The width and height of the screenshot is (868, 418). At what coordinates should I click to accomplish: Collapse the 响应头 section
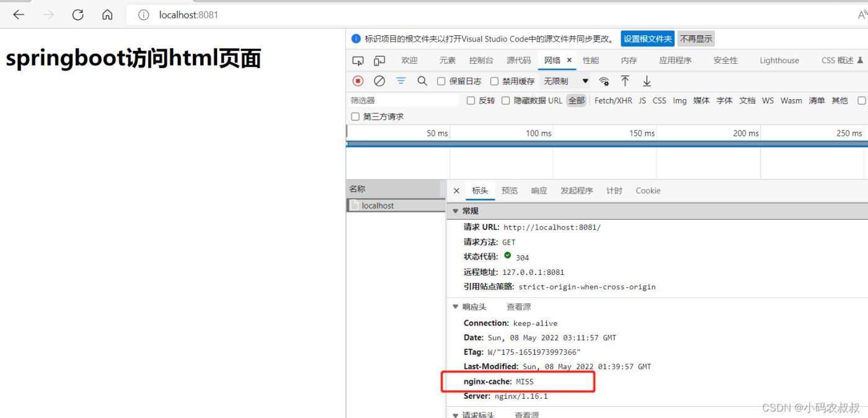(x=456, y=307)
